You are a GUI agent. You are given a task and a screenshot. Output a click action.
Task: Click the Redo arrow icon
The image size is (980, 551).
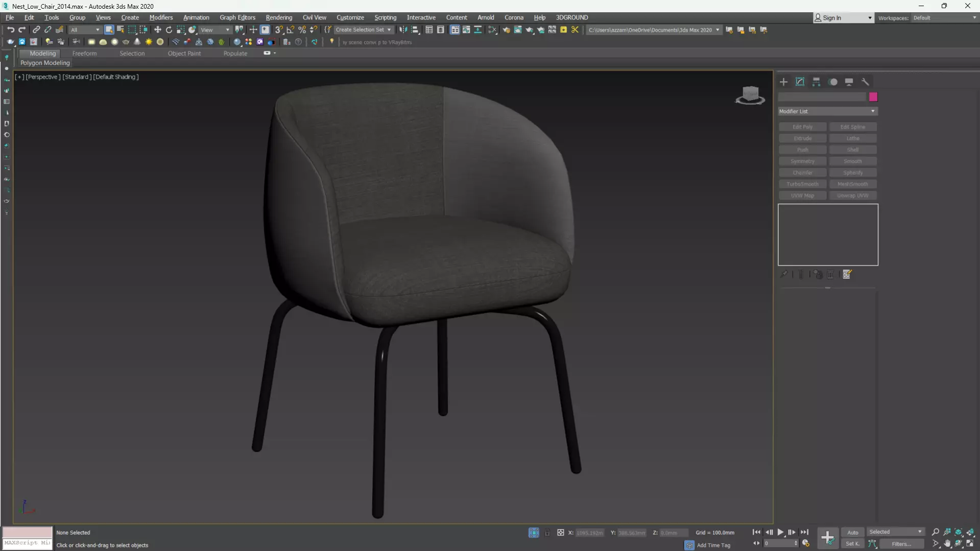[22, 30]
